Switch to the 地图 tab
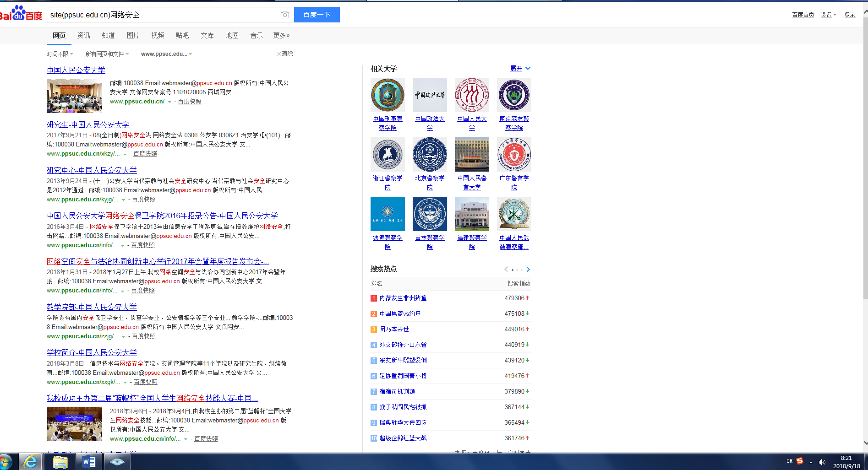 click(x=232, y=35)
